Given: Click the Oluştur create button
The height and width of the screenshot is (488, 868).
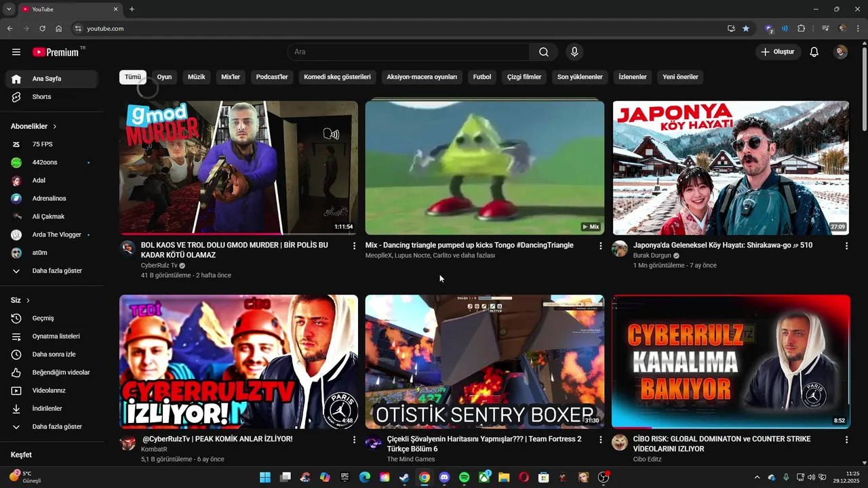Looking at the screenshot, I should [x=778, y=52].
